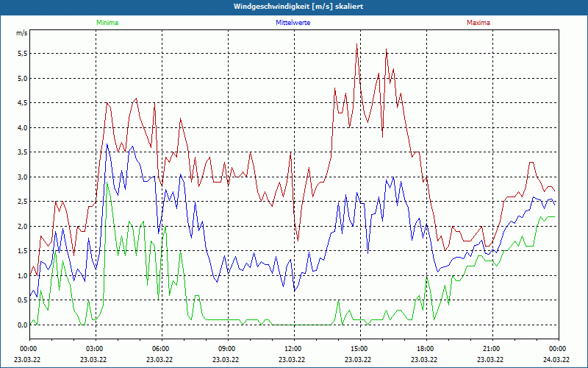The width and height of the screenshot is (588, 368).
Task: Click the 2,5 y-axis value
Action: (x=23, y=202)
